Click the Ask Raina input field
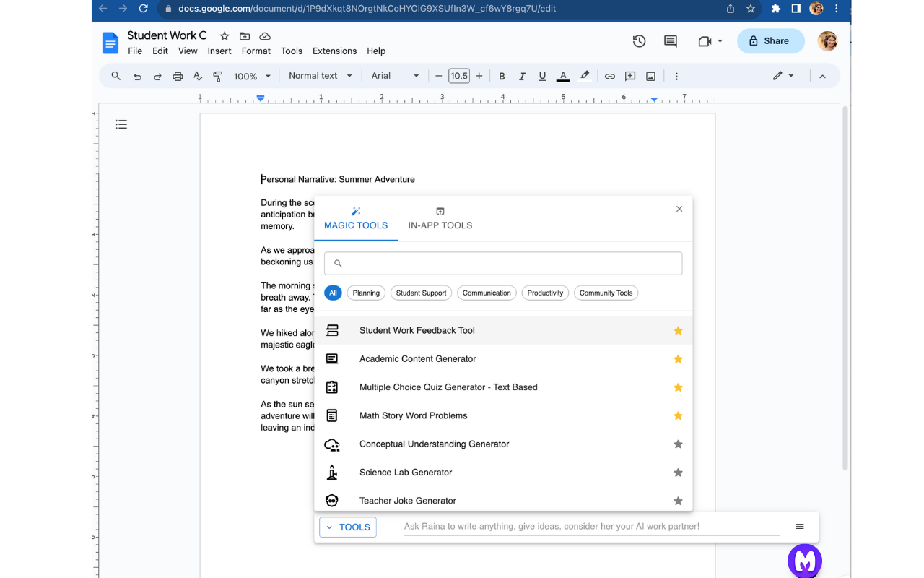 [x=591, y=527]
